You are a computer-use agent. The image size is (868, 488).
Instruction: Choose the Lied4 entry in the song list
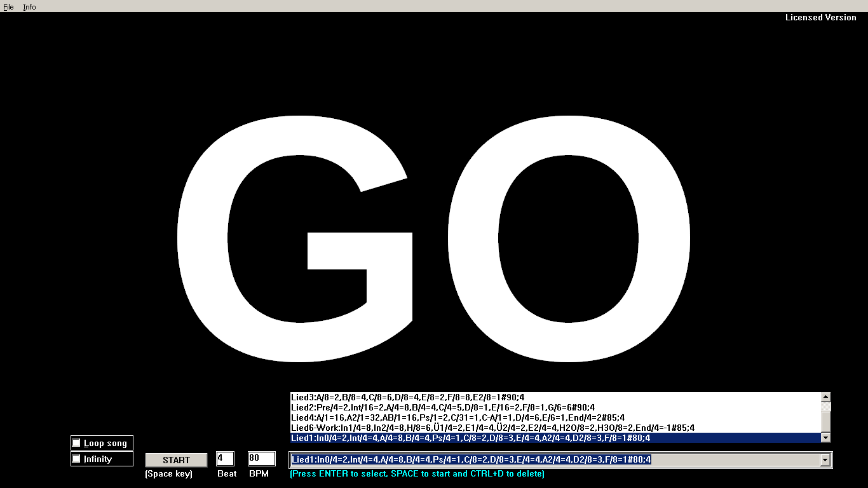[458, 417]
